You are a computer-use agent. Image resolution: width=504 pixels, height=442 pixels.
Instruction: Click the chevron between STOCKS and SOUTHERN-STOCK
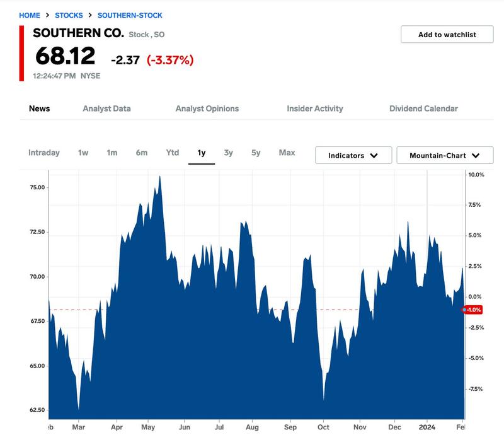[90, 15]
